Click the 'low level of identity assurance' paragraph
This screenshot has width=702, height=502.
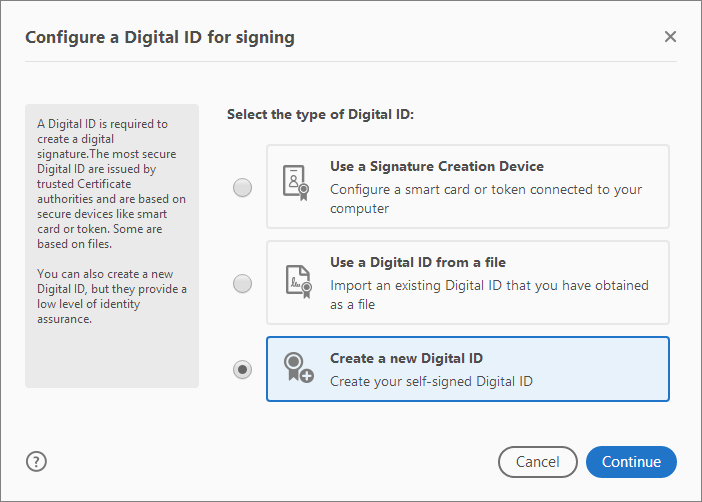(x=111, y=296)
